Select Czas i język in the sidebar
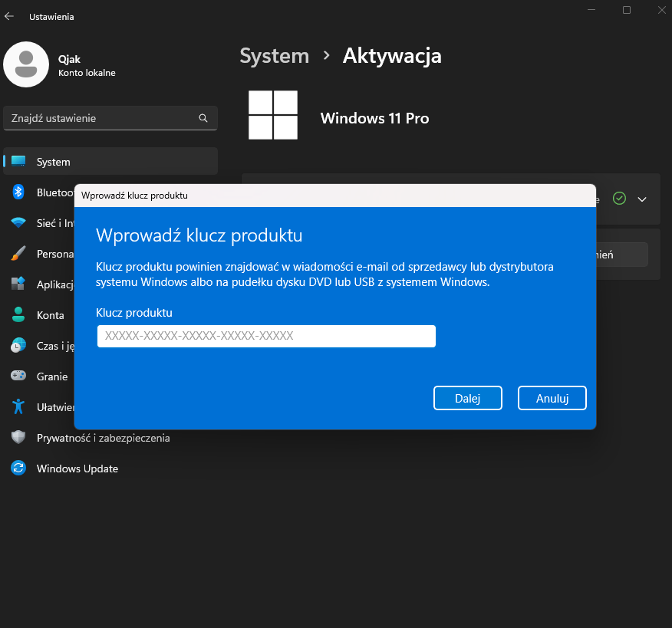The height and width of the screenshot is (628, 672). tap(18, 346)
